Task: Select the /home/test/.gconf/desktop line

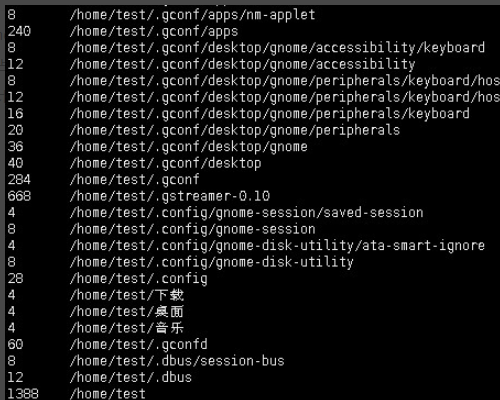Action: coord(165,163)
